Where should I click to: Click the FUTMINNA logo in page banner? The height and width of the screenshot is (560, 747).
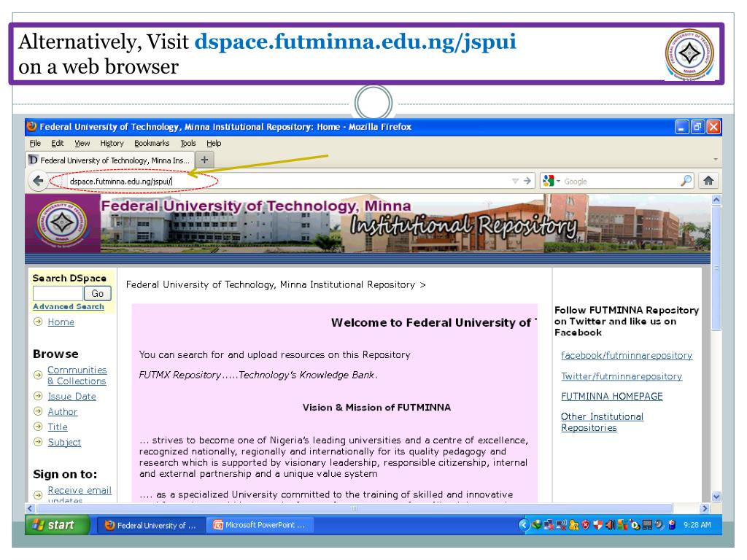click(x=63, y=223)
